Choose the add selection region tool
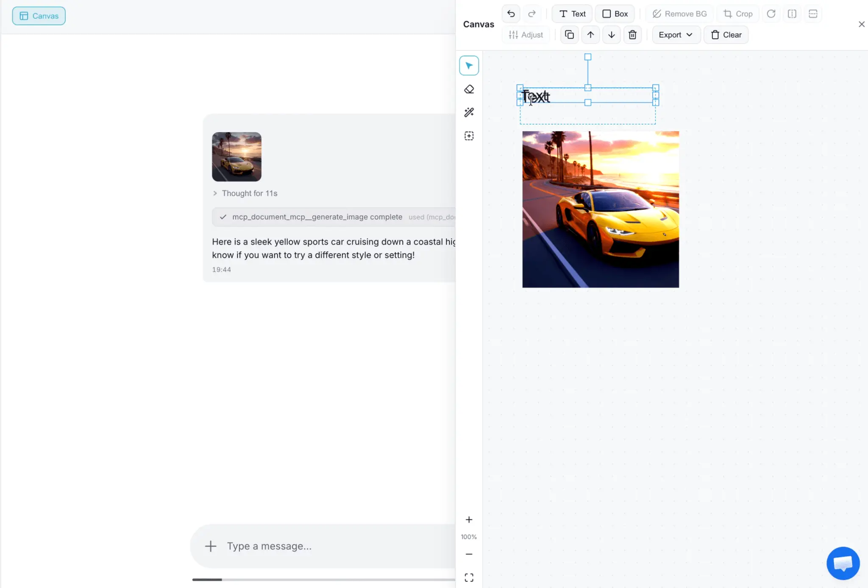This screenshot has width=868, height=588. 469,136
